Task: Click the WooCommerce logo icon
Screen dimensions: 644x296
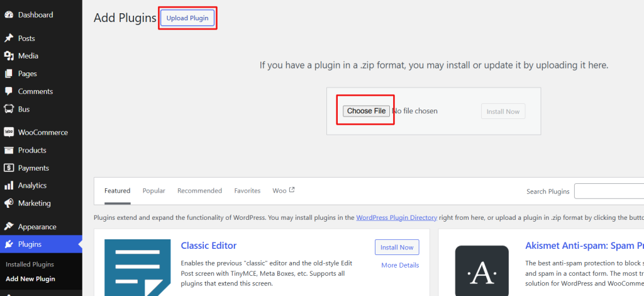Action: [9, 132]
